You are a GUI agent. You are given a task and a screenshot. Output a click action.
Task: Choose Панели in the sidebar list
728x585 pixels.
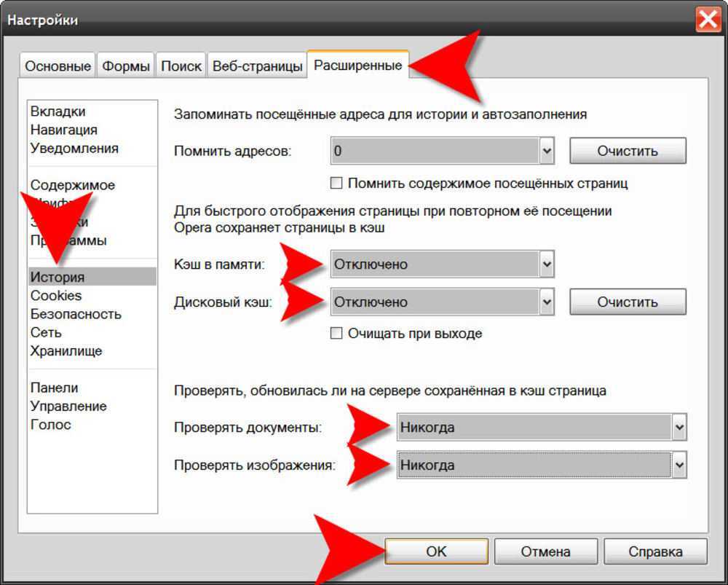click(55, 388)
